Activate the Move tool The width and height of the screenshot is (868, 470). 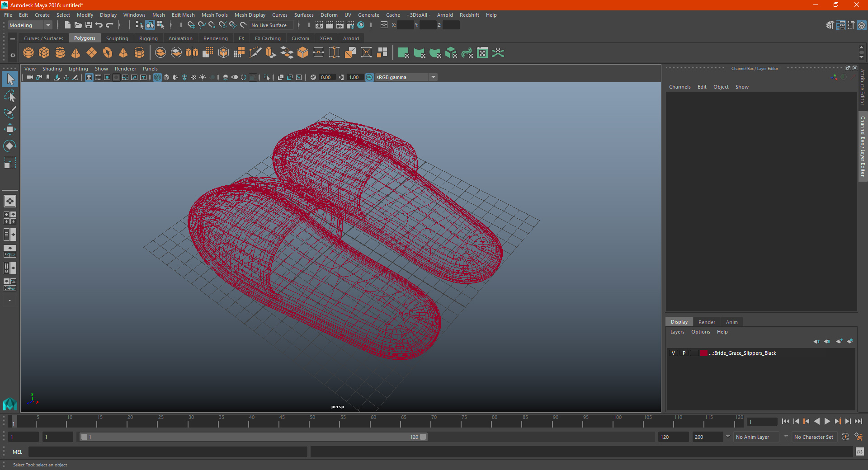[x=10, y=129]
